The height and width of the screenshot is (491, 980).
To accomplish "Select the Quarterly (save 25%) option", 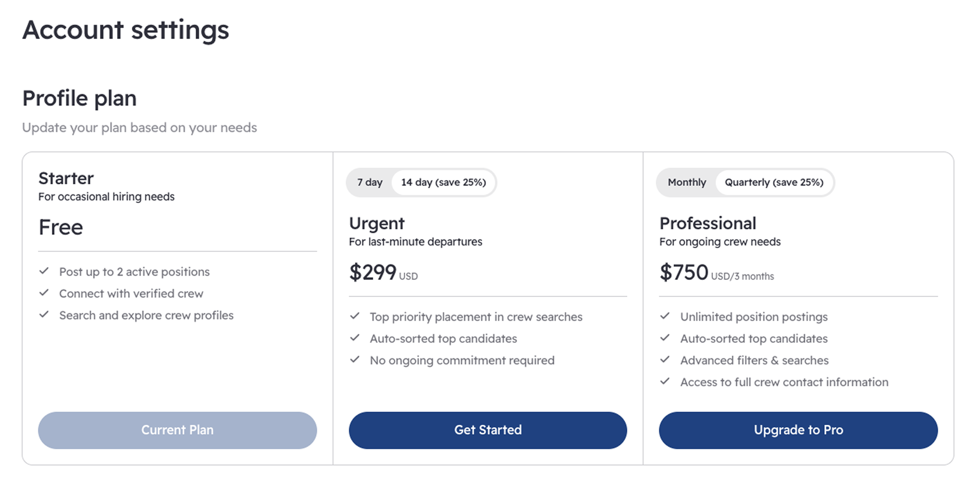I will (x=774, y=182).
